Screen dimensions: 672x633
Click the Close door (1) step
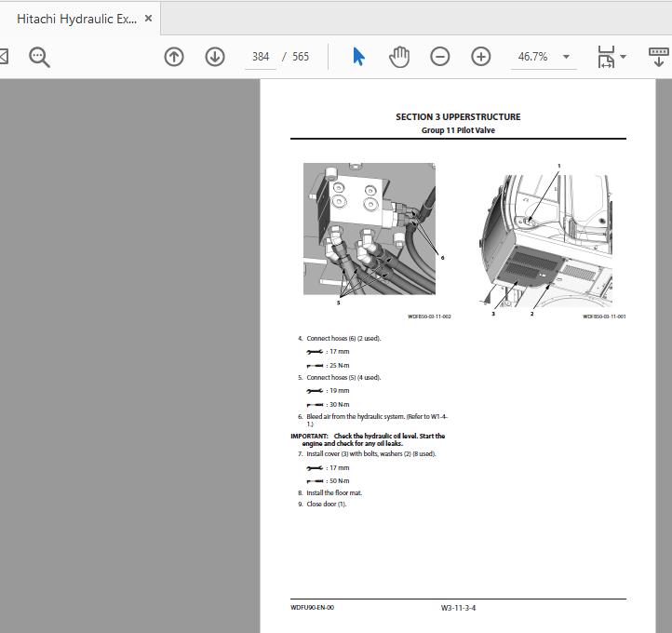(x=327, y=504)
